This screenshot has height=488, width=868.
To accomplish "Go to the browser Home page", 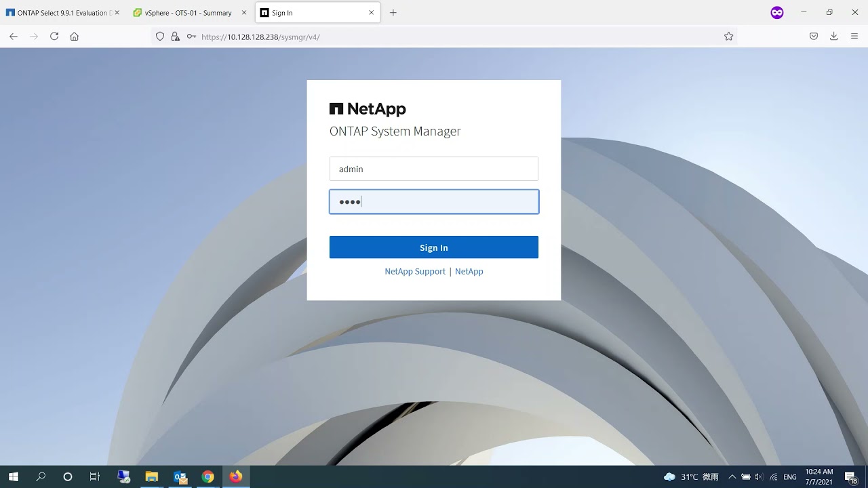I will [75, 37].
